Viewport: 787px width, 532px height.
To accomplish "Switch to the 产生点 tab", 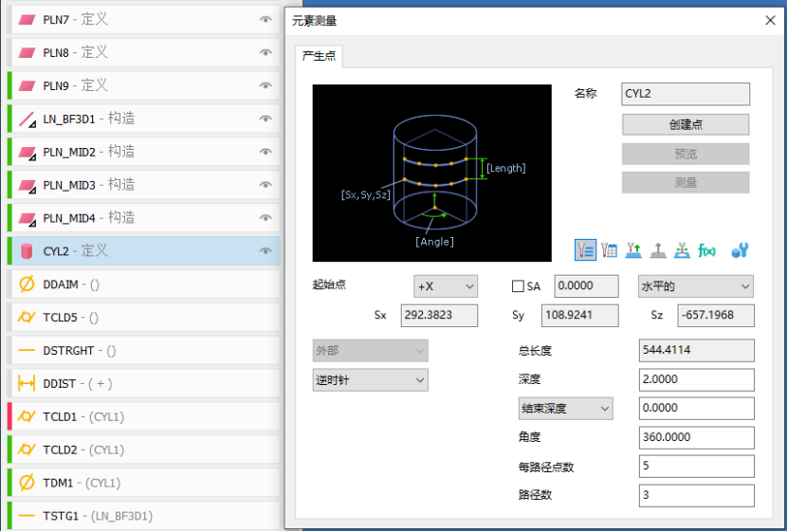I will pos(319,56).
